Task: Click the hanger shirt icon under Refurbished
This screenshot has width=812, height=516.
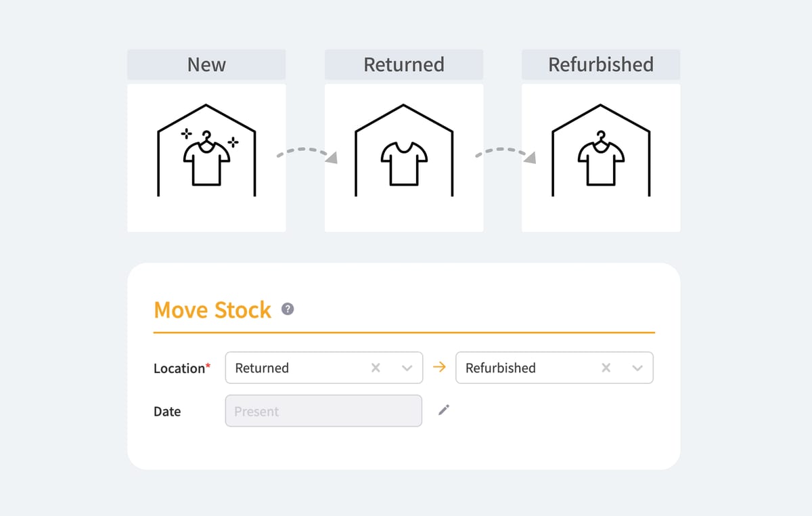Action: (x=601, y=156)
